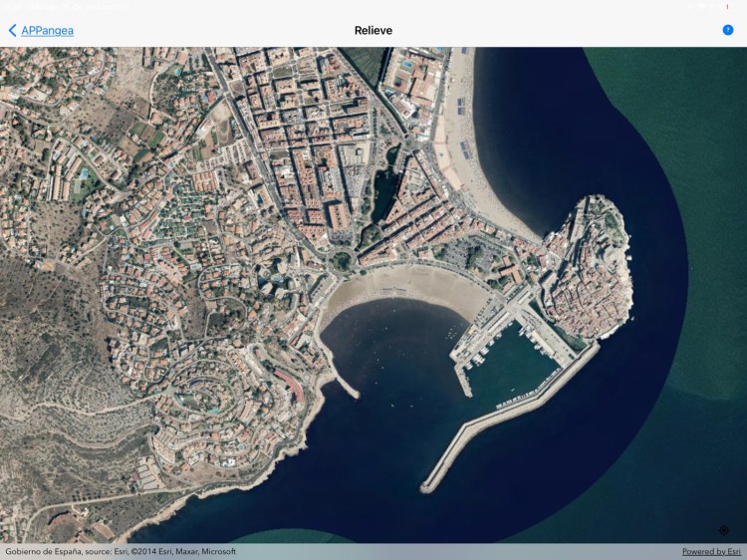Screen dimensions: 747x560
Task: Click the battery indicator in status bar
Action: click(x=727, y=6)
